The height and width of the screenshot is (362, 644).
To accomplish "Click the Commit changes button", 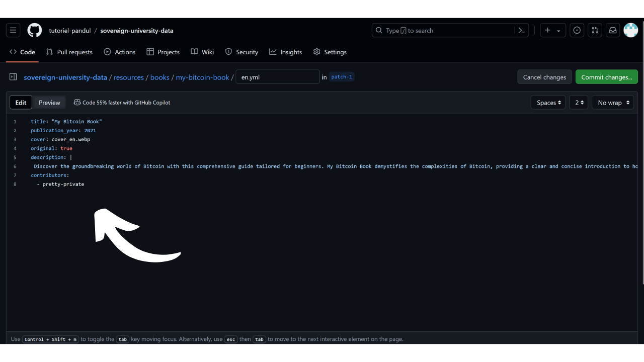I will [607, 77].
